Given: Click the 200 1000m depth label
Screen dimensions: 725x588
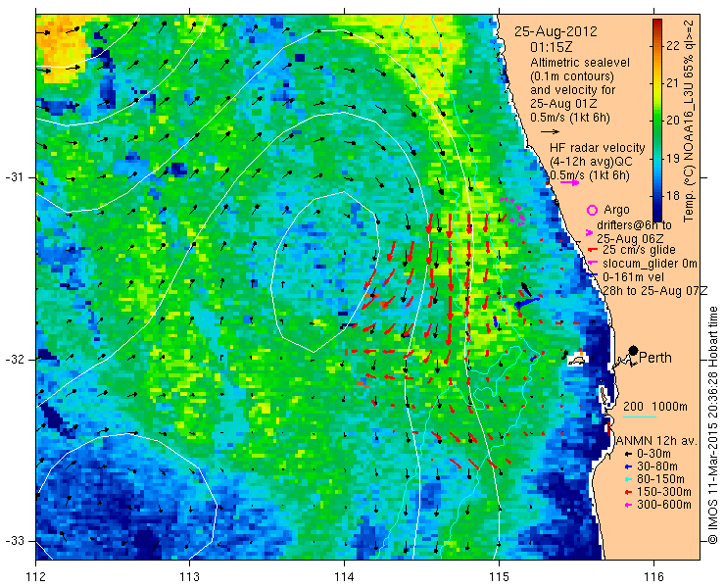Looking at the screenshot, I should (655, 406).
